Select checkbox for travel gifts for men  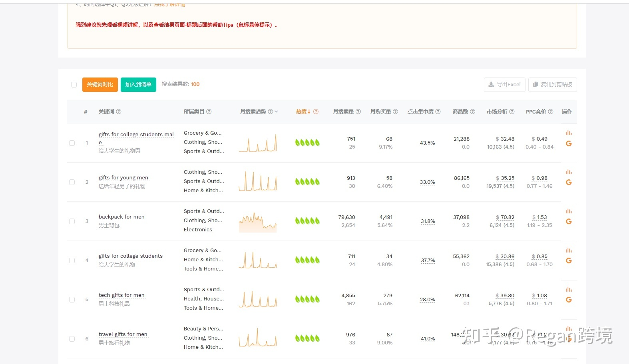(72, 339)
